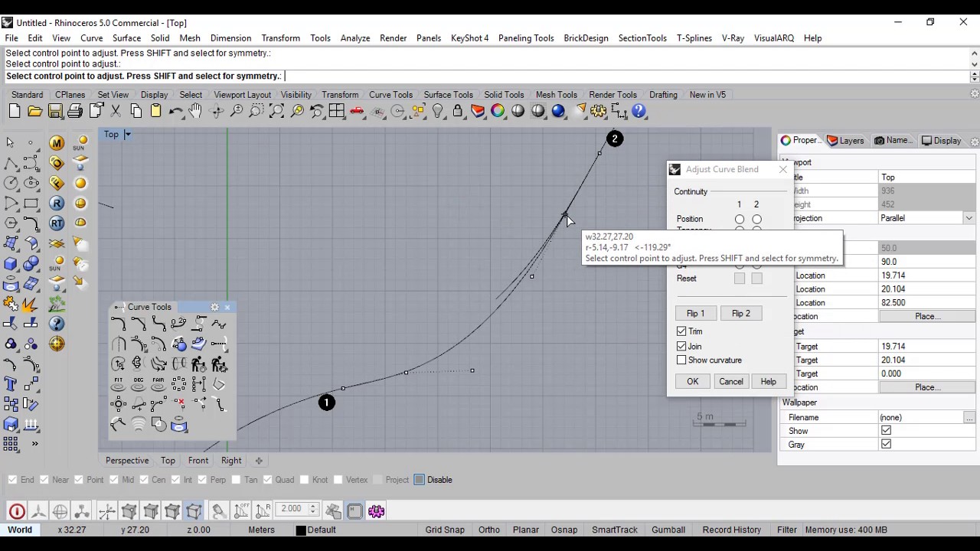Save the document with floppy icon
Viewport: 980px width, 551px height.
point(55,112)
